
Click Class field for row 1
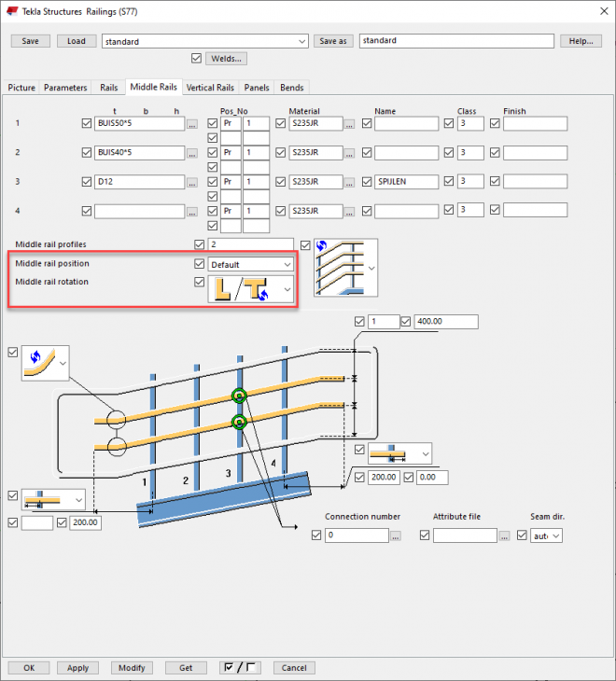470,123
